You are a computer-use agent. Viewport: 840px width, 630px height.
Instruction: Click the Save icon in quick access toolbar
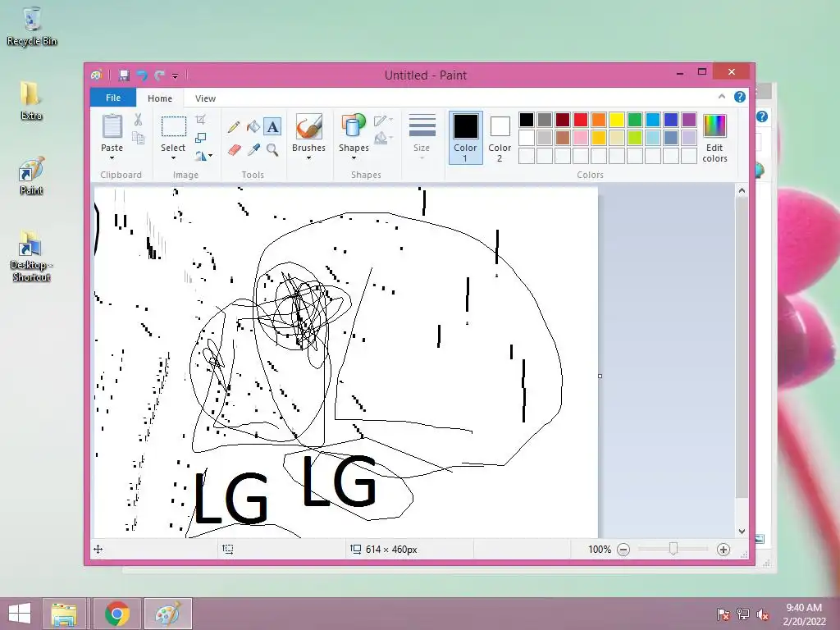(124, 75)
